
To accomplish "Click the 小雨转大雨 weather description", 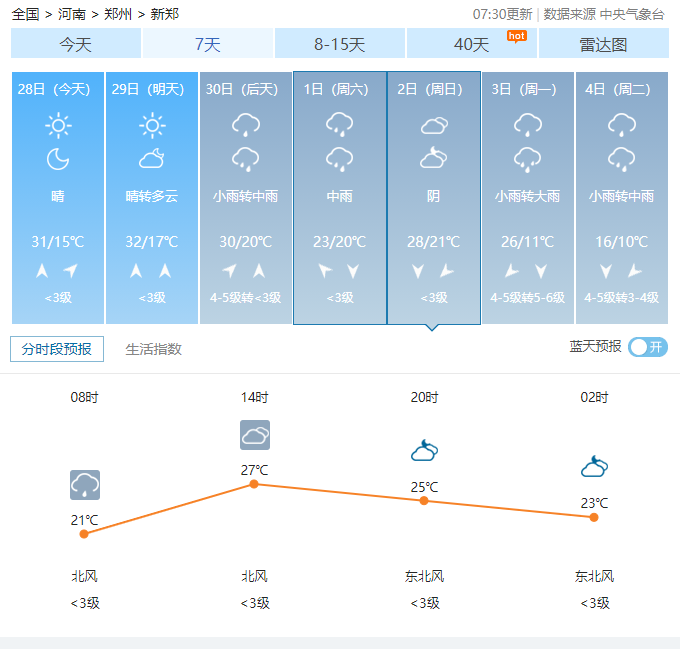I will tap(527, 196).
